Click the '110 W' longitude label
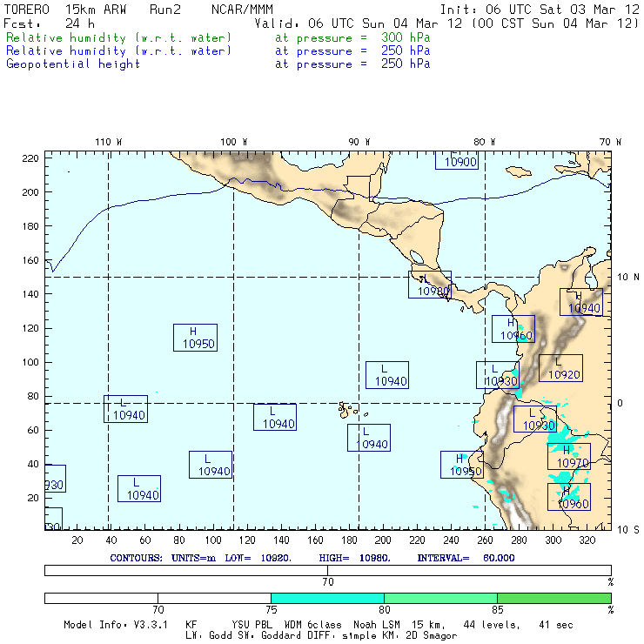The height and width of the screenshot is (644, 644). pos(109,142)
